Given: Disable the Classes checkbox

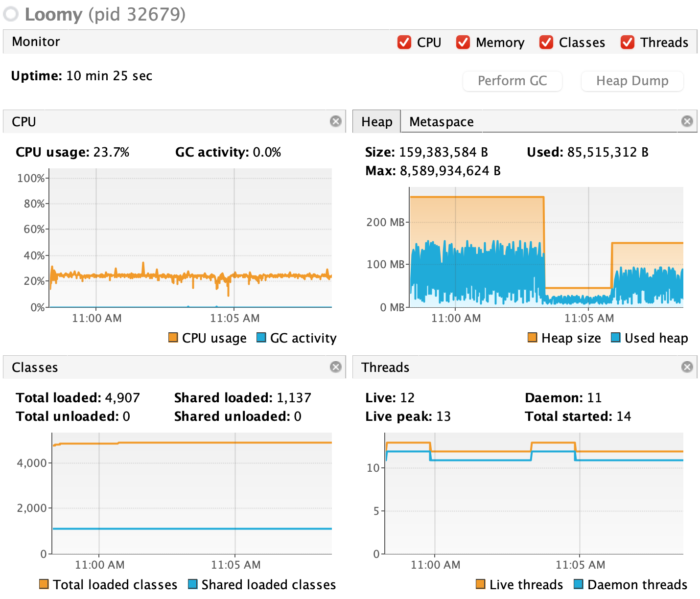Looking at the screenshot, I should pos(546,43).
